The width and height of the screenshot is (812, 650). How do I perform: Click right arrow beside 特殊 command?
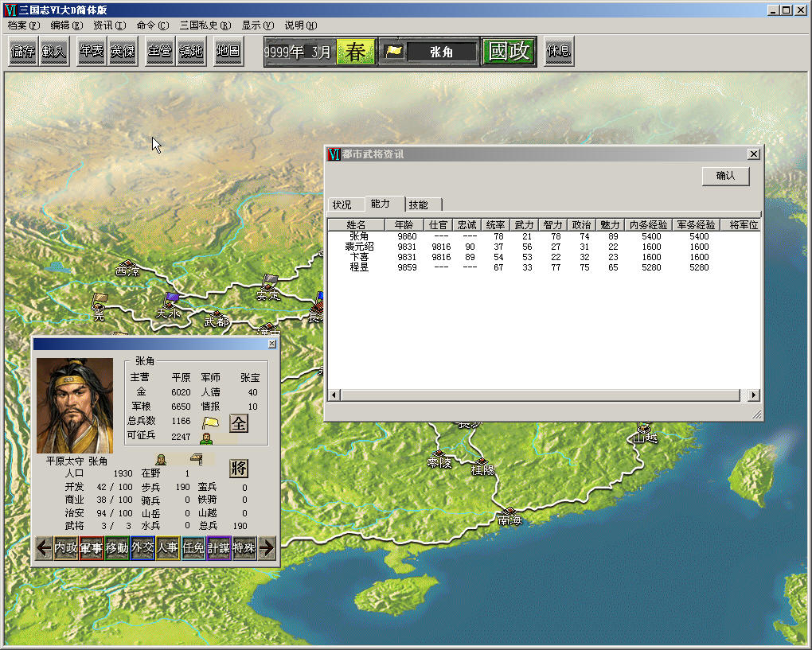[267, 548]
